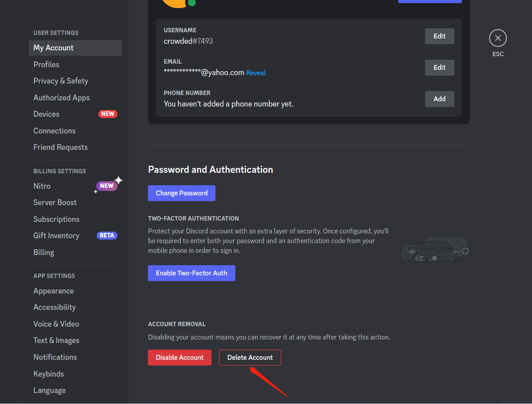Add a phone number
Image resolution: width=532 pixels, height=404 pixels.
(439, 99)
